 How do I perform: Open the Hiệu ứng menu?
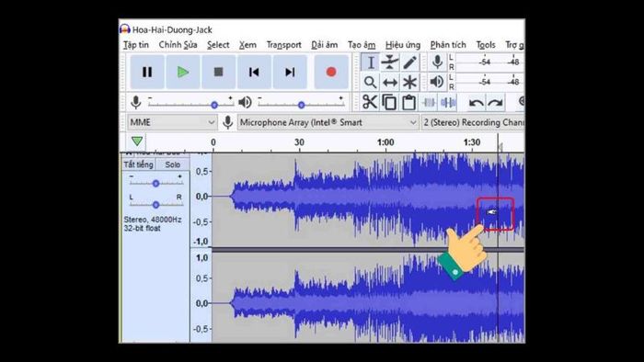pos(403,45)
